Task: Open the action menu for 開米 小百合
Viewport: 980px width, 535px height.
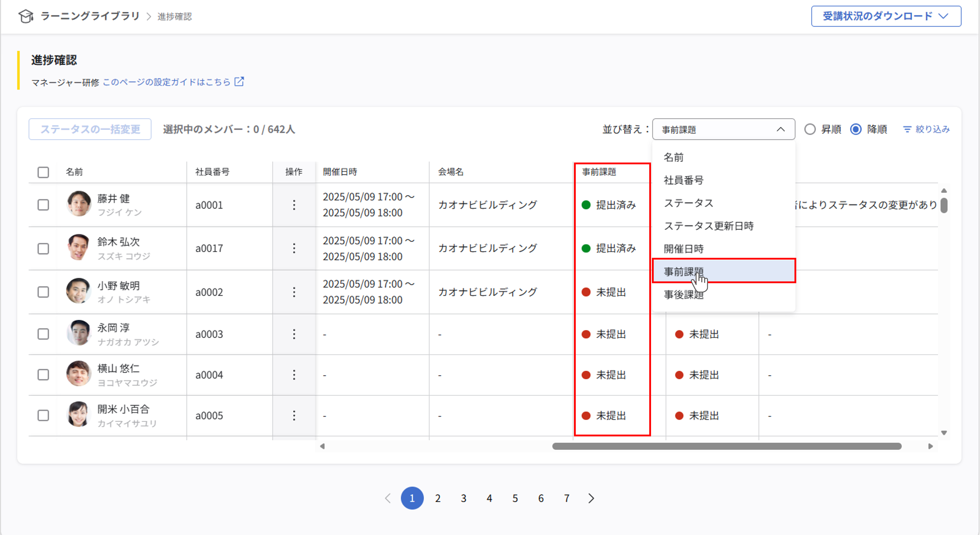Action: pos(294,416)
